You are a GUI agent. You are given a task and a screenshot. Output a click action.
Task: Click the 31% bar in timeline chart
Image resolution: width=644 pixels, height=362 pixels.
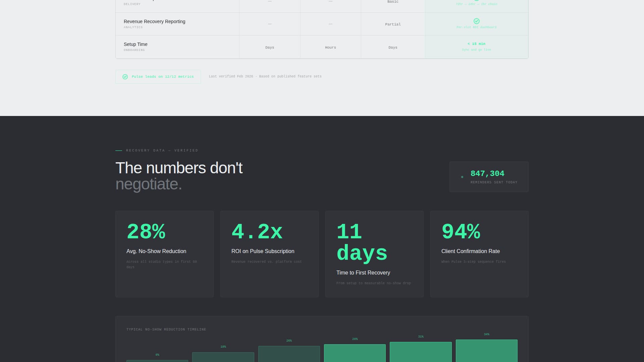[x=421, y=352]
